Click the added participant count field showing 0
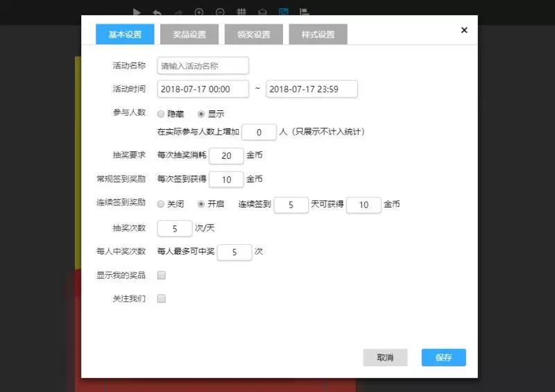Image resolution: width=555 pixels, height=392 pixels. click(x=259, y=132)
